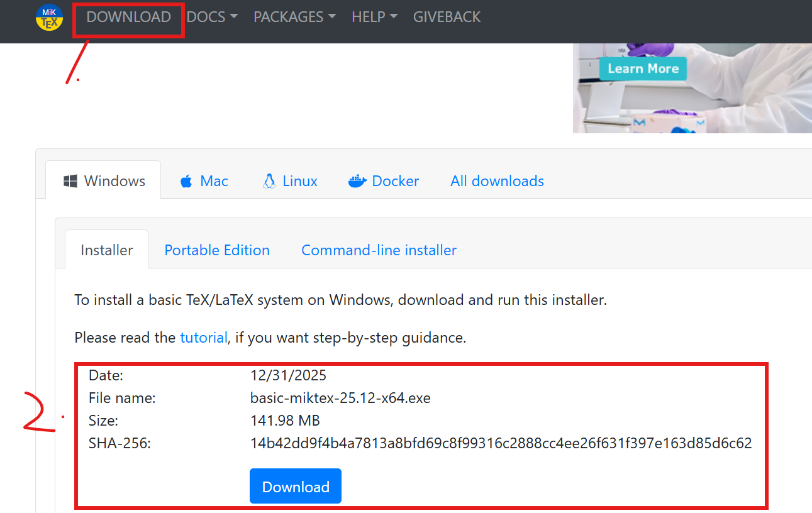Image resolution: width=812 pixels, height=513 pixels.
Task: Click the MiKTeX logo icon
Action: (49, 17)
